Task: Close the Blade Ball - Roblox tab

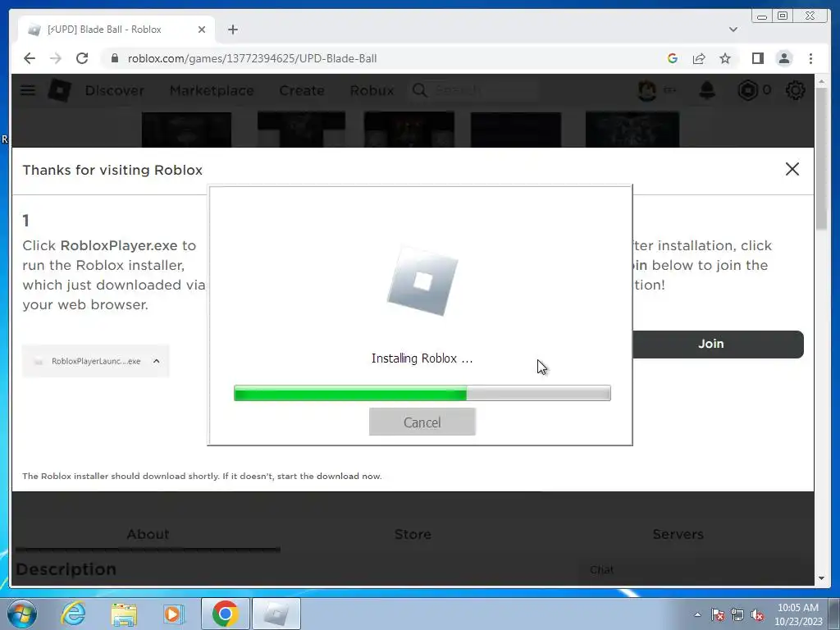Action: pyautogui.click(x=202, y=30)
